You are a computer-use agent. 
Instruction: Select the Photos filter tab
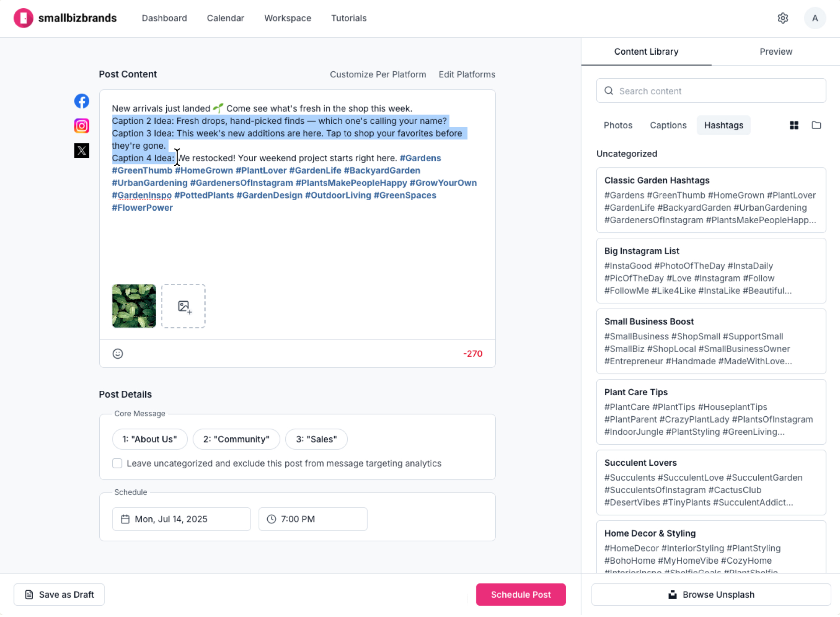click(618, 125)
